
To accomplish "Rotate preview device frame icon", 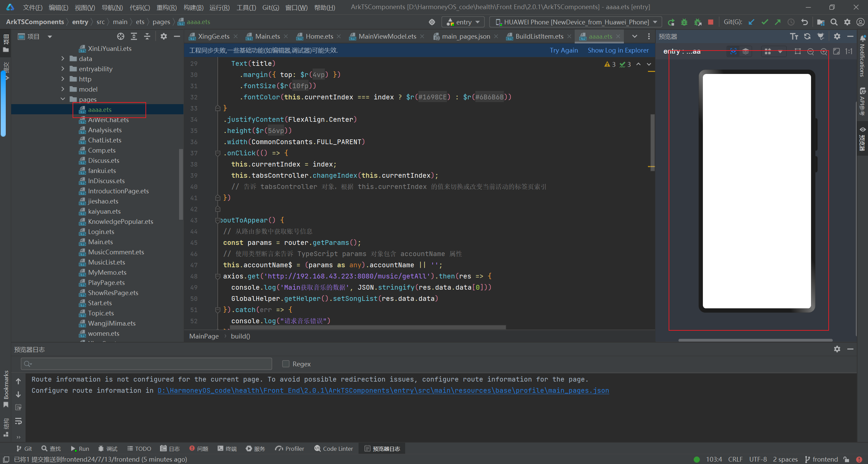I will [798, 51].
